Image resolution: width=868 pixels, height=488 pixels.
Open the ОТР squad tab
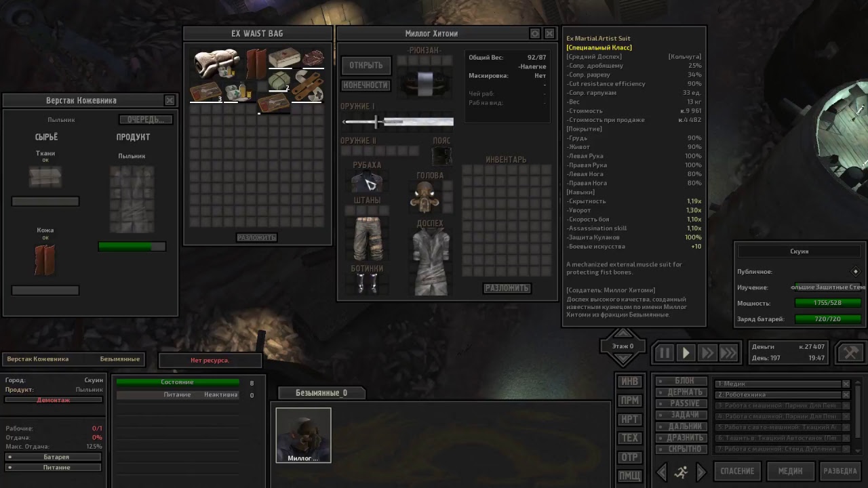point(629,457)
